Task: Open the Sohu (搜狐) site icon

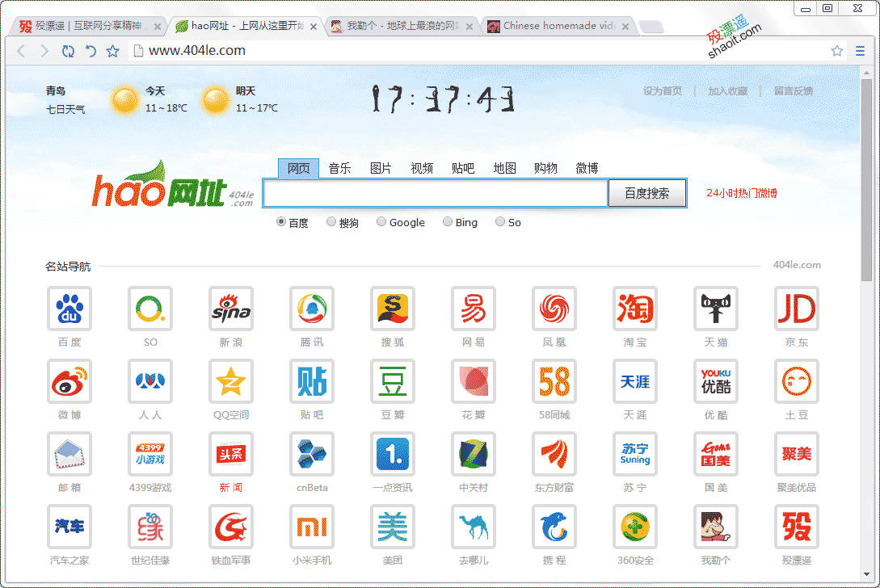Action: tap(392, 308)
